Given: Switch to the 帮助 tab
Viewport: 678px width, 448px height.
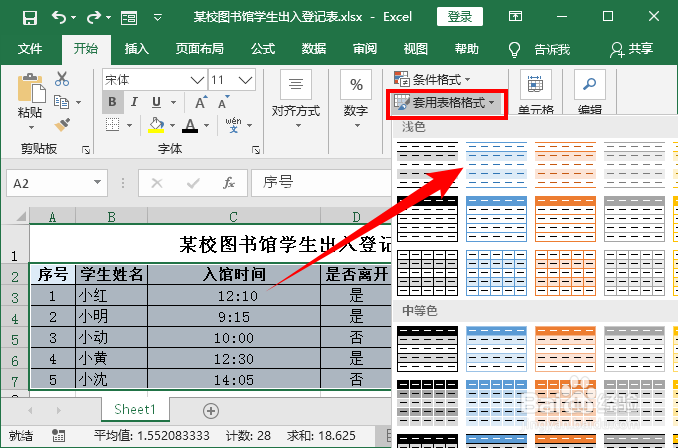Looking at the screenshot, I should pyautogui.click(x=467, y=48).
